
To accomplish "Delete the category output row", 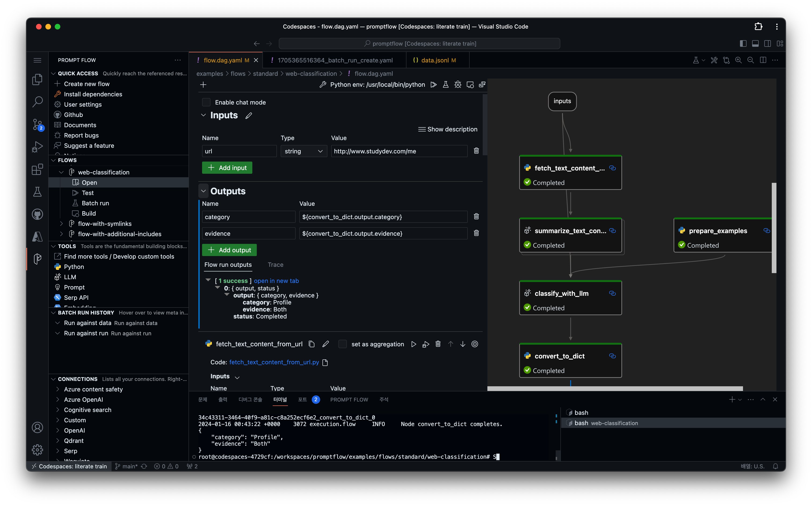I will tap(476, 217).
